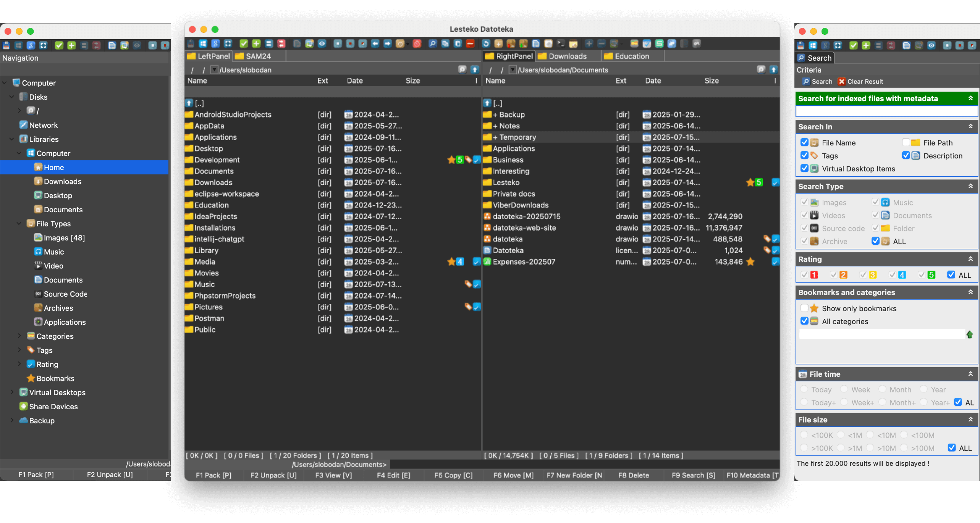Click the red swap-arrows icon in main toolbar

coord(281,44)
